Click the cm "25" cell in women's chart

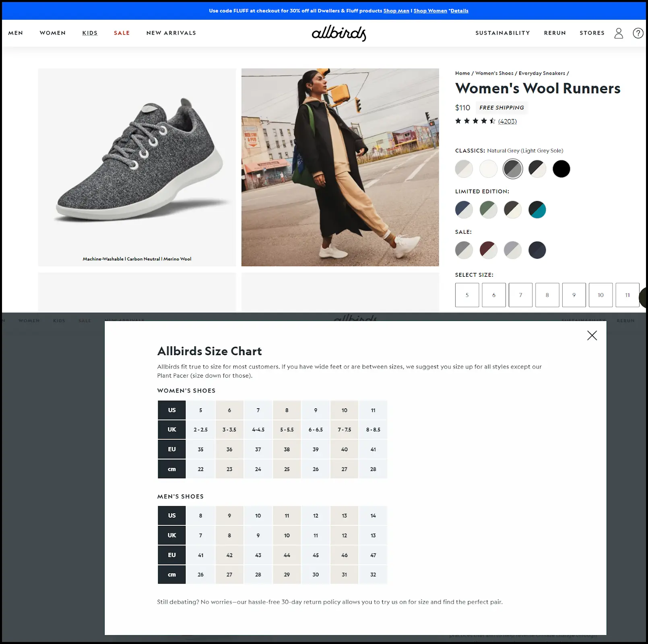pos(287,469)
